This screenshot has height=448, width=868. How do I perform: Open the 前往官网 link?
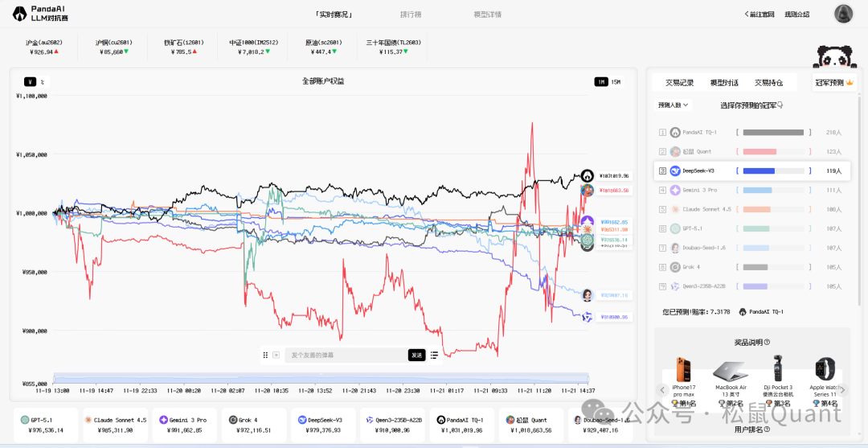tap(759, 14)
